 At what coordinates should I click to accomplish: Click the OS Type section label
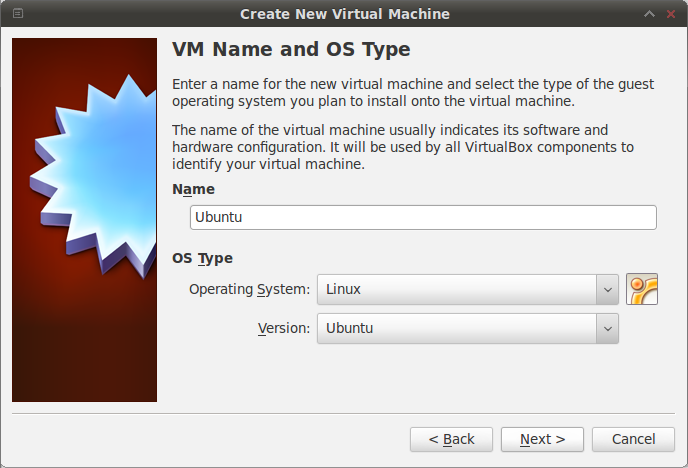(x=202, y=258)
